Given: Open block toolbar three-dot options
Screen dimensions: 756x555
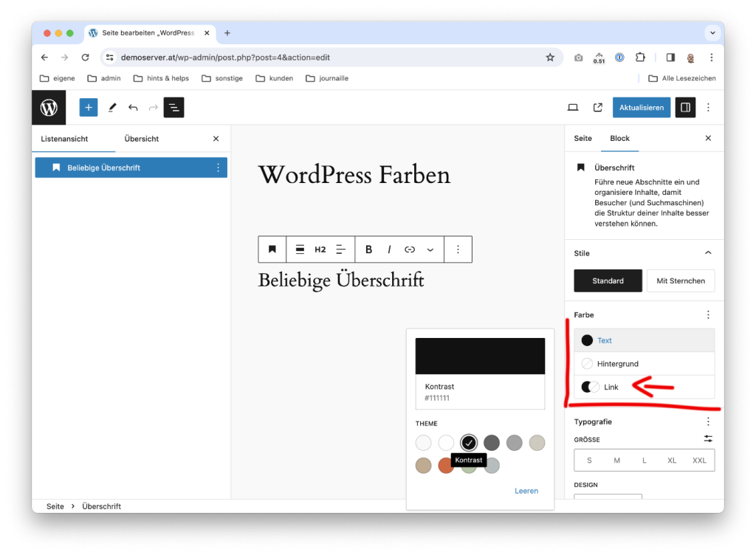Looking at the screenshot, I should point(458,249).
